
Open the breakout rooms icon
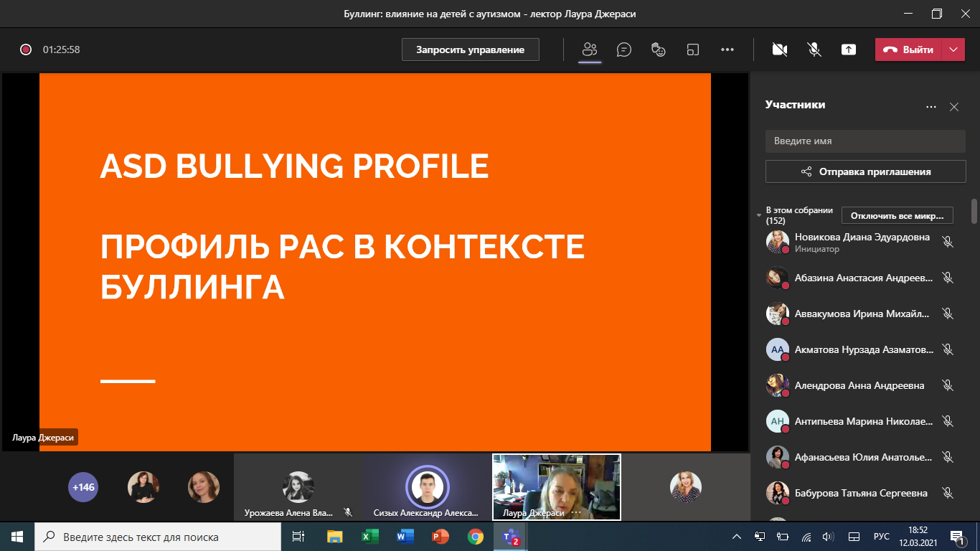(x=693, y=50)
